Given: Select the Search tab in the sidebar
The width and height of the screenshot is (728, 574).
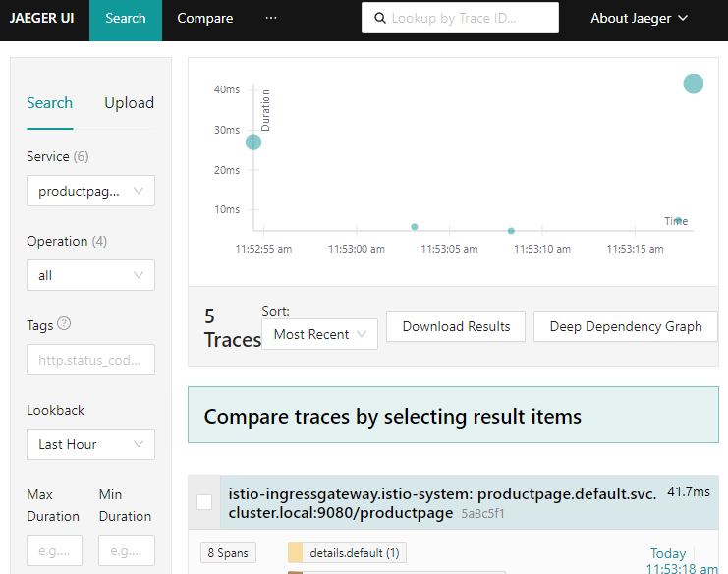Looking at the screenshot, I should (50, 103).
